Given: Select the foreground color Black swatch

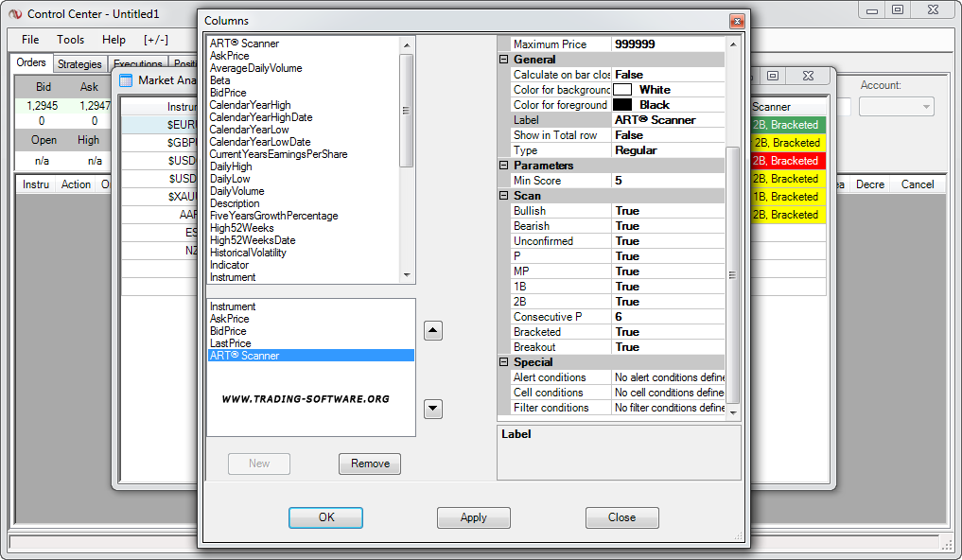Looking at the screenshot, I should [x=622, y=105].
